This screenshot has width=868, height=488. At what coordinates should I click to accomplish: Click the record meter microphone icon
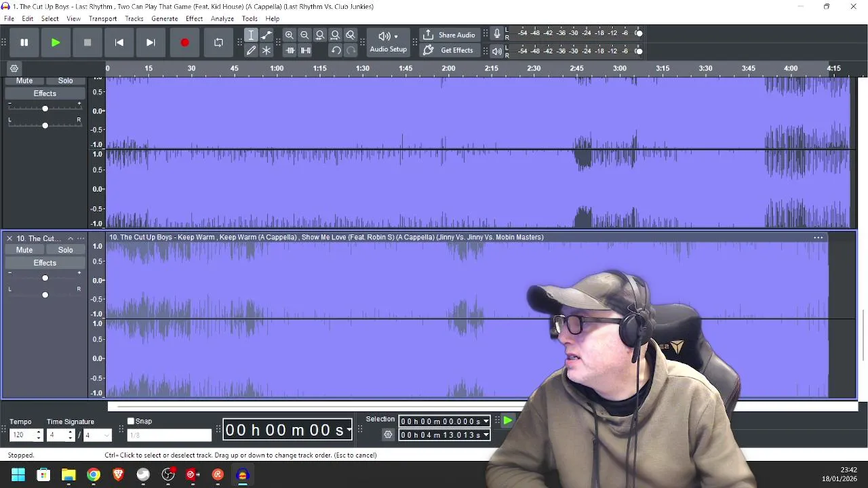pyautogui.click(x=497, y=33)
